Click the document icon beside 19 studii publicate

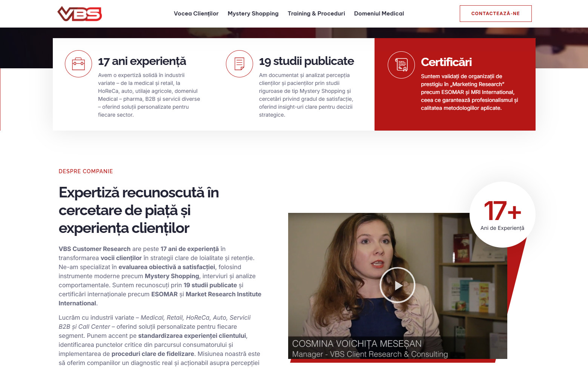point(239,64)
